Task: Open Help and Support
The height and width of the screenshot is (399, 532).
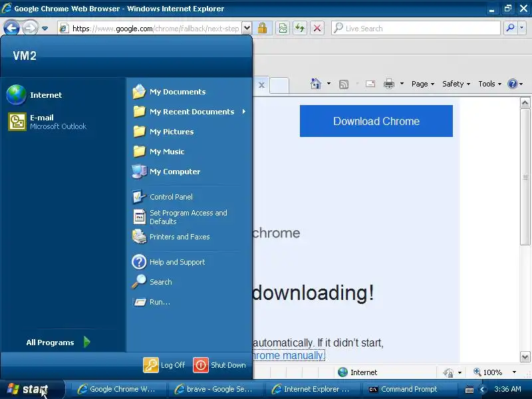Action: 189,262
